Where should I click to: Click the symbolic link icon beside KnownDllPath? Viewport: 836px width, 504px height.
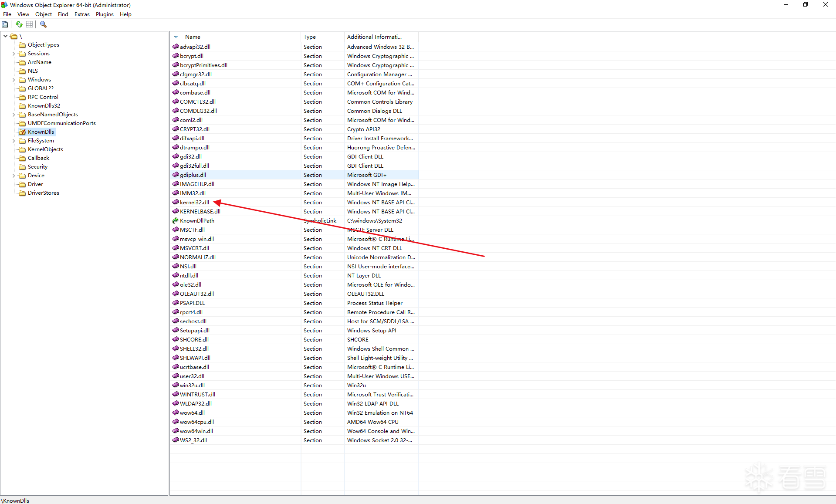coord(176,220)
